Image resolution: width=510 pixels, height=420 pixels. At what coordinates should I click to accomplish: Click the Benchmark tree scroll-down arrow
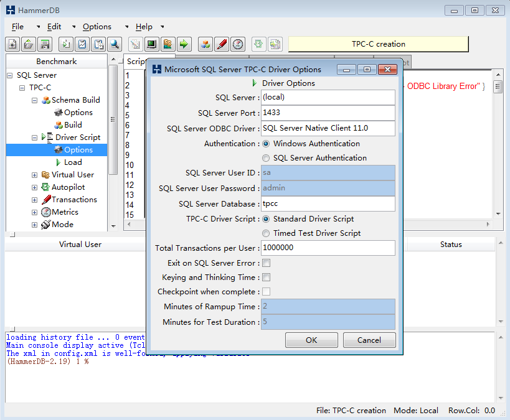pos(113,226)
